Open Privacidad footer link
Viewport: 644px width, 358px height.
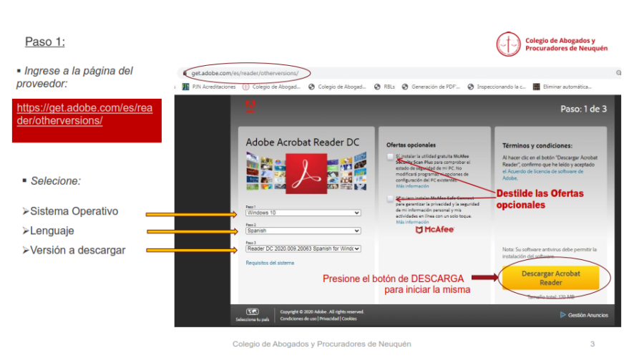(329, 319)
